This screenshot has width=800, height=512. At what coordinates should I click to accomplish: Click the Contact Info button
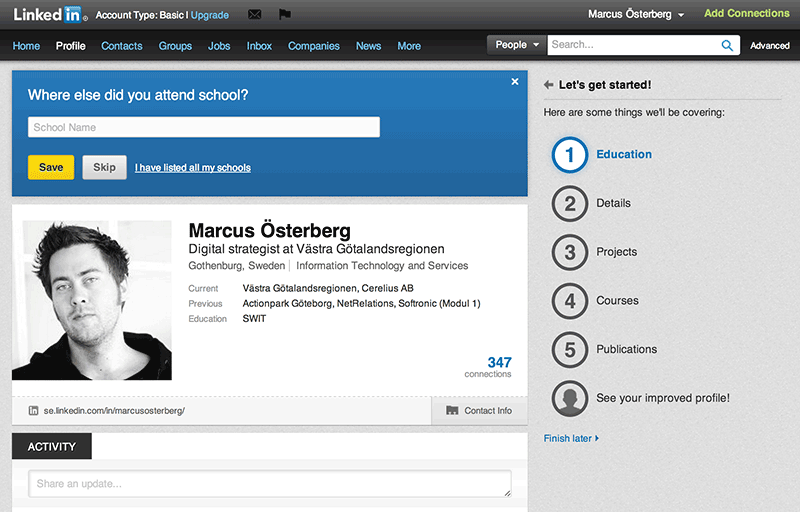point(479,411)
